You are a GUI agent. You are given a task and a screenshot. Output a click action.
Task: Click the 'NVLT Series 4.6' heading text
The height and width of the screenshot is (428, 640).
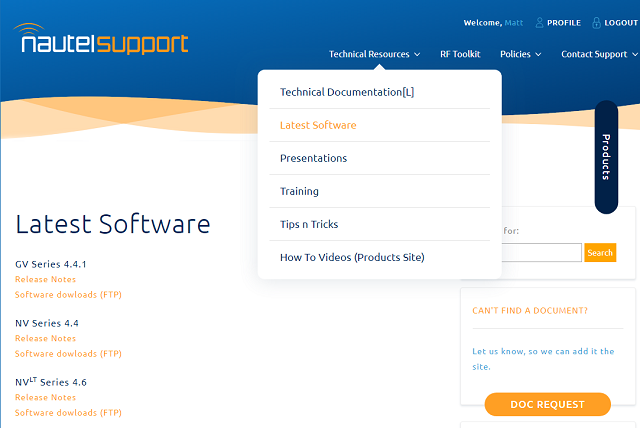tap(51, 382)
